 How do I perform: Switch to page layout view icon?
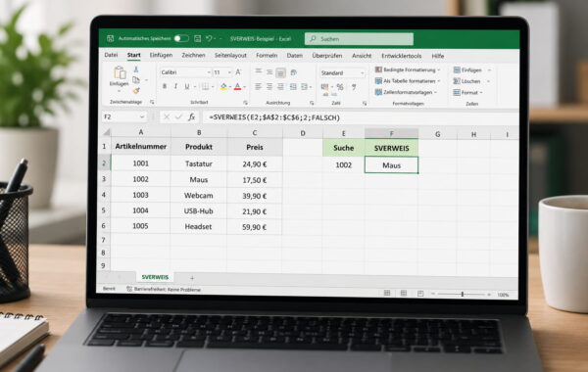point(404,294)
